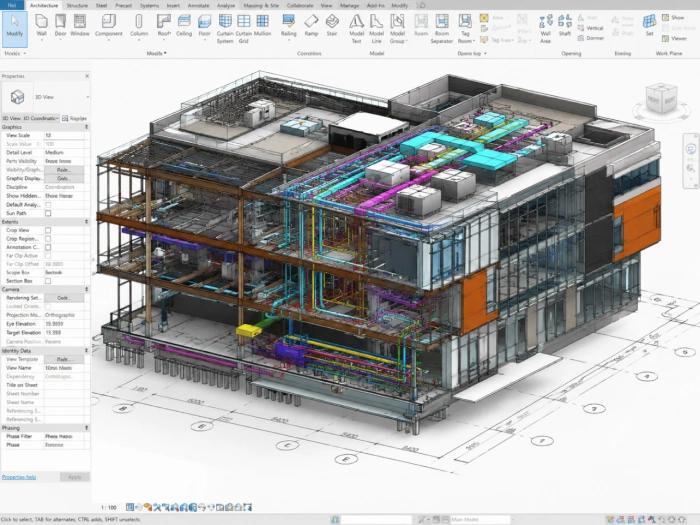Click the Graphic Display Options Edit button
Image resolution: width=700 pixels, height=525 pixels.
pos(63,178)
